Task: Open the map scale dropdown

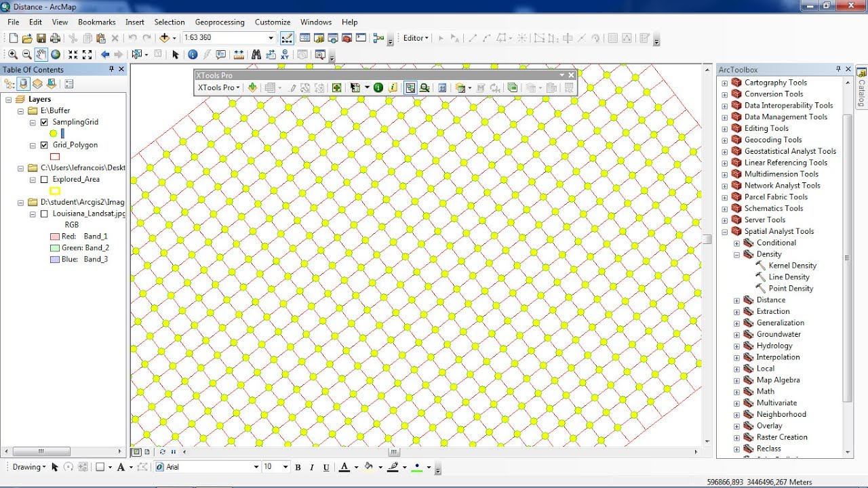Action: click(271, 38)
